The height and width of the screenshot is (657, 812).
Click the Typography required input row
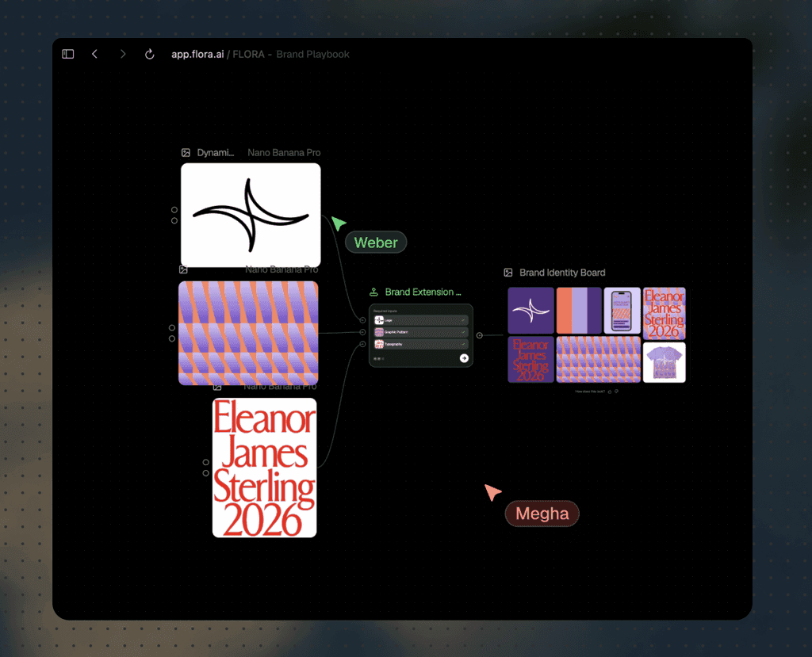click(421, 344)
